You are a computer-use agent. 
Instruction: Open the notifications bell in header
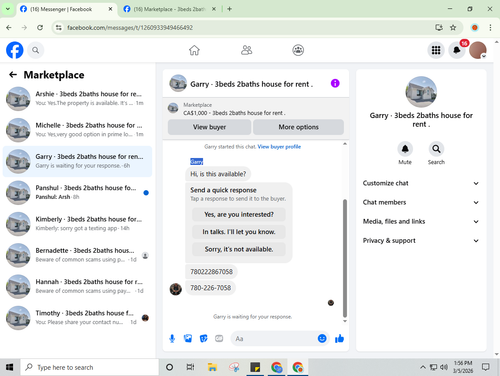click(x=457, y=50)
